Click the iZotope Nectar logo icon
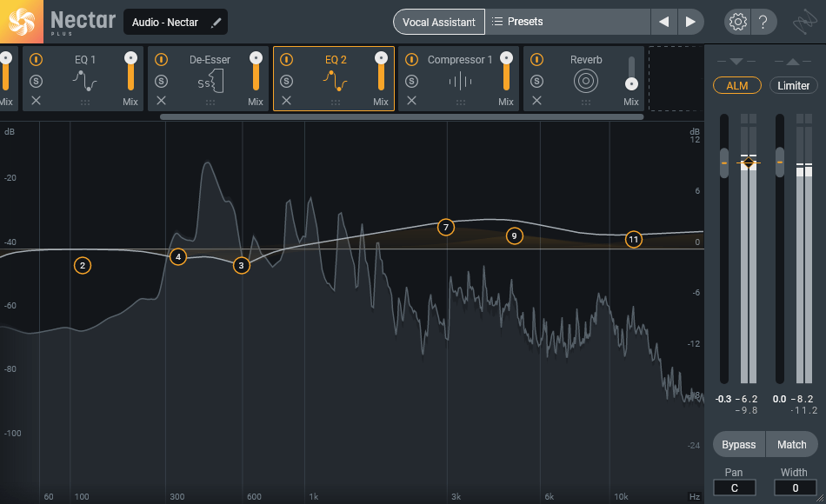This screenshot has width=826, height=504. point(22,22)
